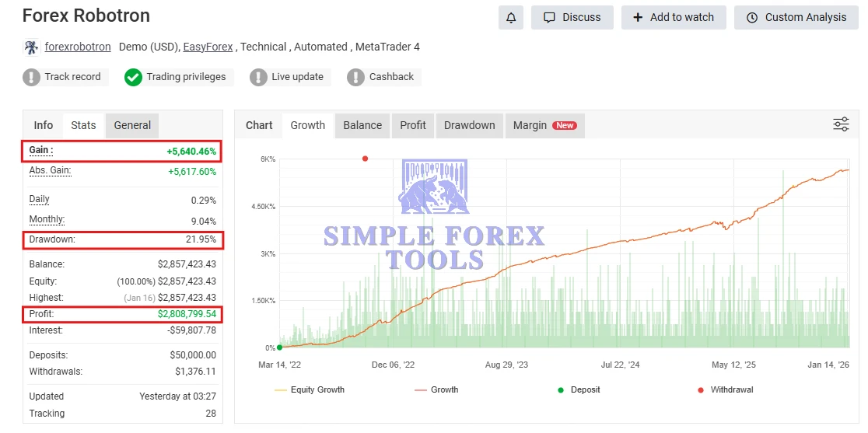Click the green Trading privileges checkmark icon
868x433 pixels.
pos(134,77)
